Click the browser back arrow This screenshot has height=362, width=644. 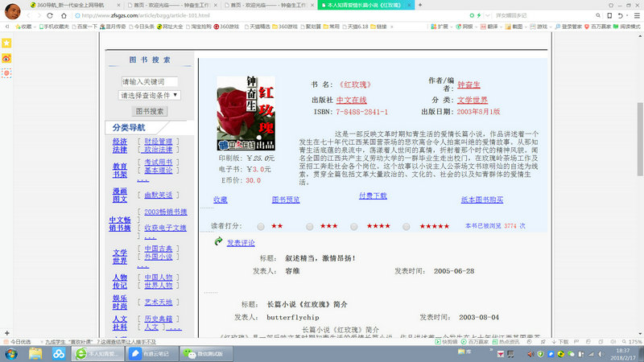pyautogui.click(x=28, y=15)
